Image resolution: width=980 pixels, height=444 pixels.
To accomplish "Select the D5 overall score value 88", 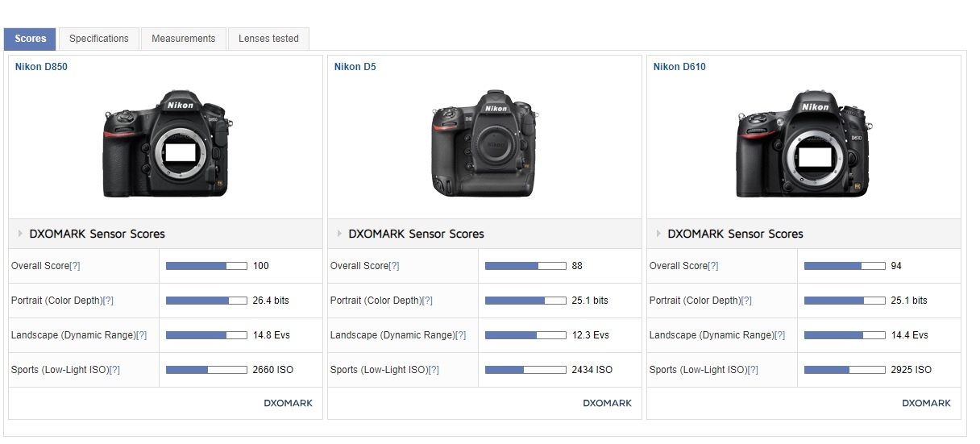I will point(577,266).
